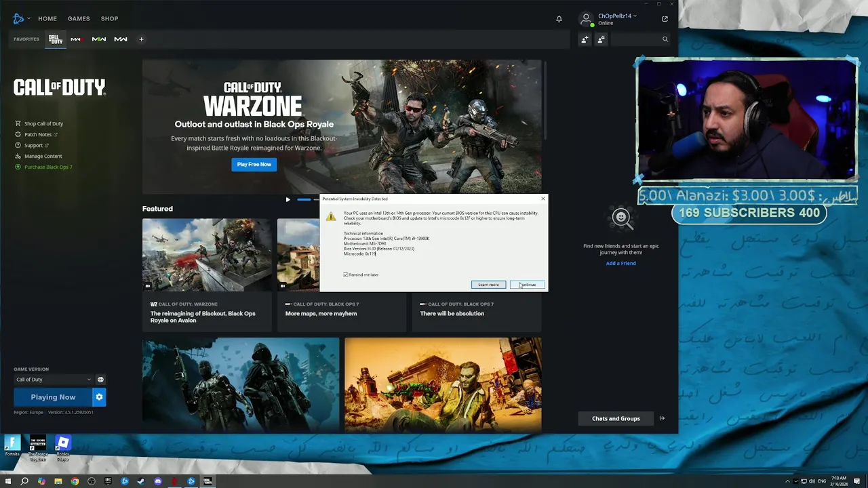
Task: Click the ENG language indicator in tray
Action: pos(822,481)
